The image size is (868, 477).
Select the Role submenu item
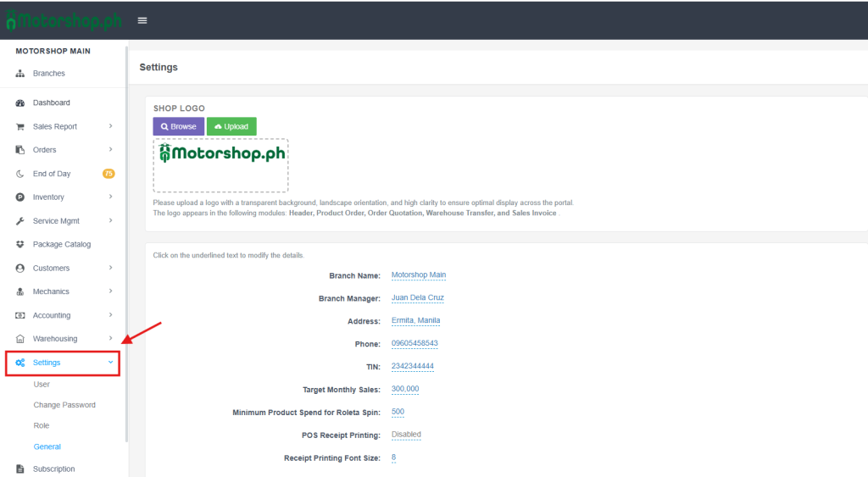click(x=42, y=425)
